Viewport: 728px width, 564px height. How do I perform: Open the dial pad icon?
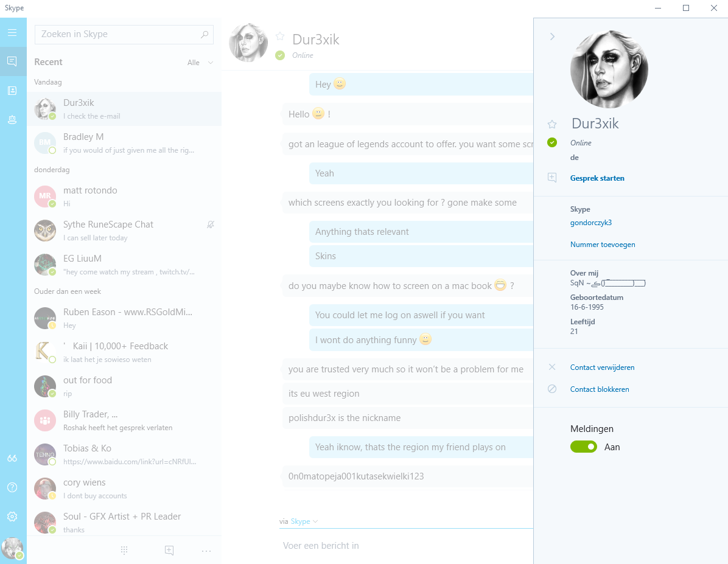click(x=124, y=550)
